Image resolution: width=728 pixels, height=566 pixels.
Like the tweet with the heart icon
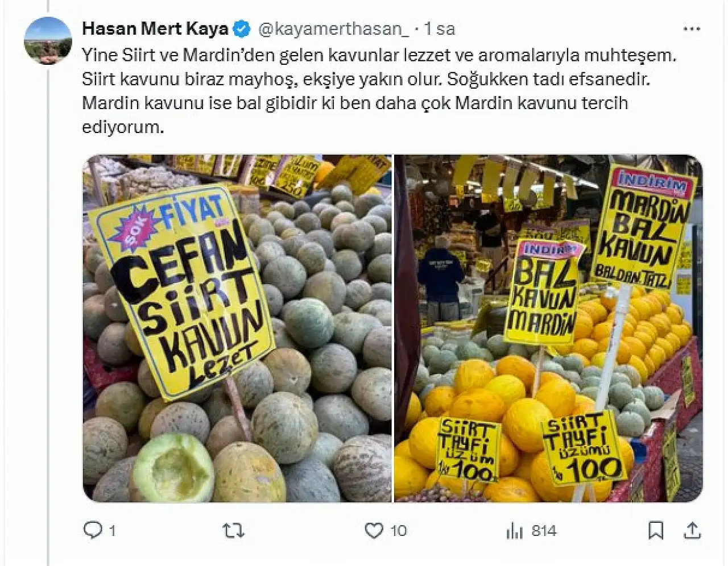[374, 531]
